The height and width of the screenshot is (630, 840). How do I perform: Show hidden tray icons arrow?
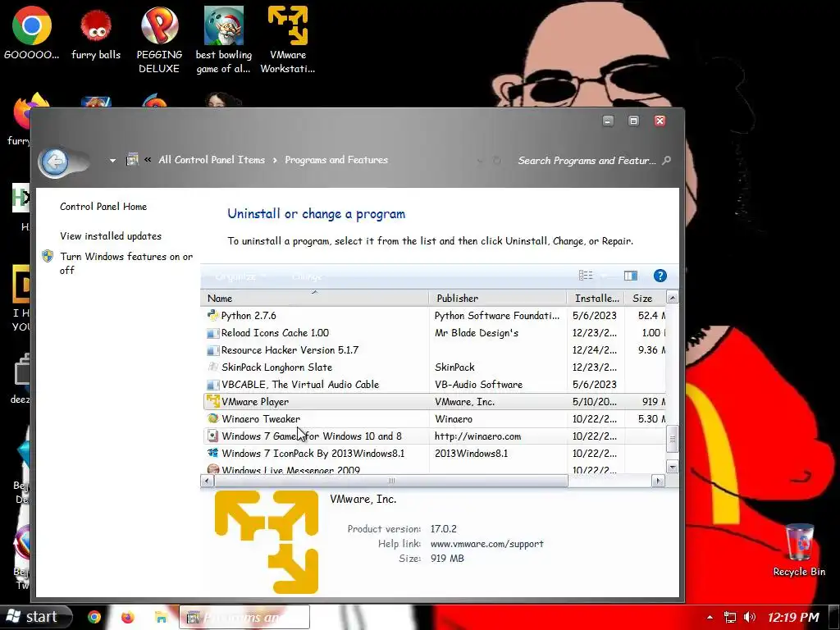pyautogui.click(x=710, y=617)
